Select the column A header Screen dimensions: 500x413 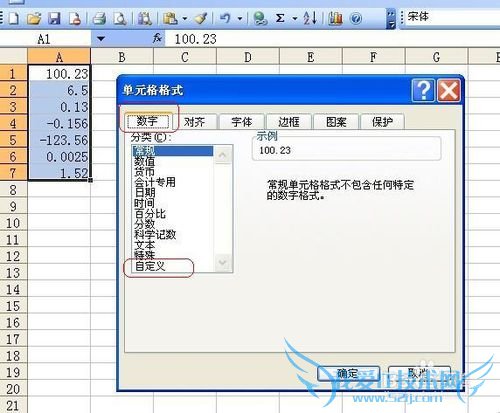(59, 57)
